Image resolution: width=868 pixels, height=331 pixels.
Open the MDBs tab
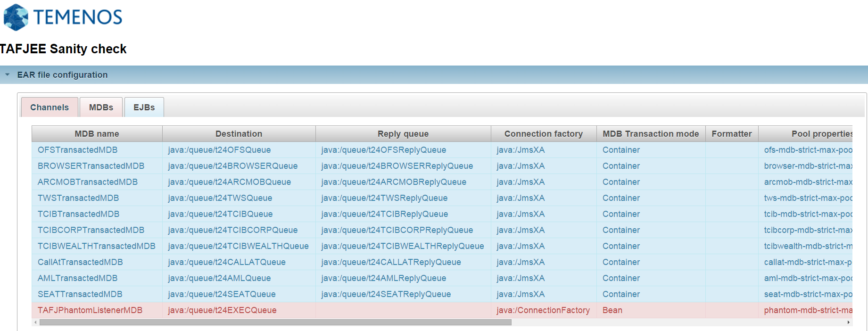click(x=101, y=108)
